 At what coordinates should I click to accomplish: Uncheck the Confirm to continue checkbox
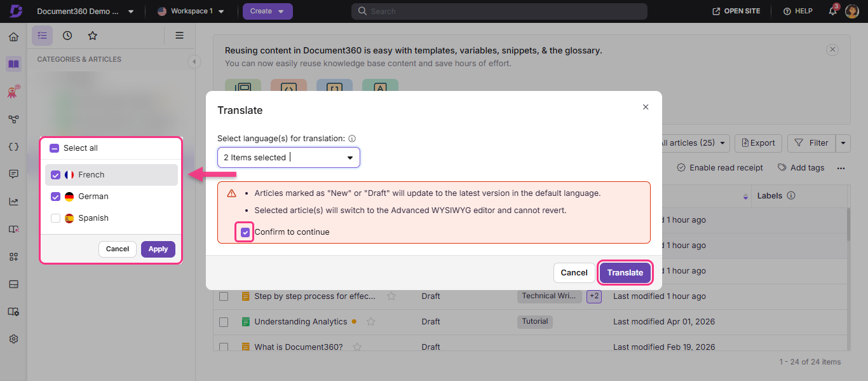[x=245, y=232]
